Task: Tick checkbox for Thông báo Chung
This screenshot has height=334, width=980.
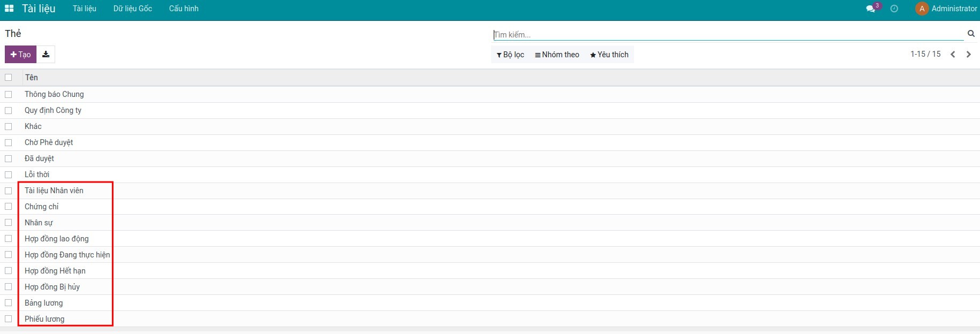Action: [9, 94]
